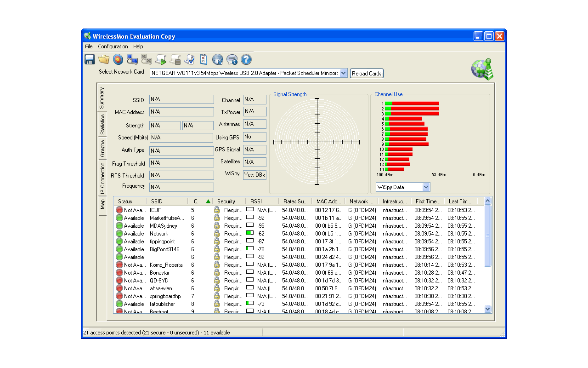
Task: Select the Summary tab
Action: pyautogui.click(x=102, y=98)
